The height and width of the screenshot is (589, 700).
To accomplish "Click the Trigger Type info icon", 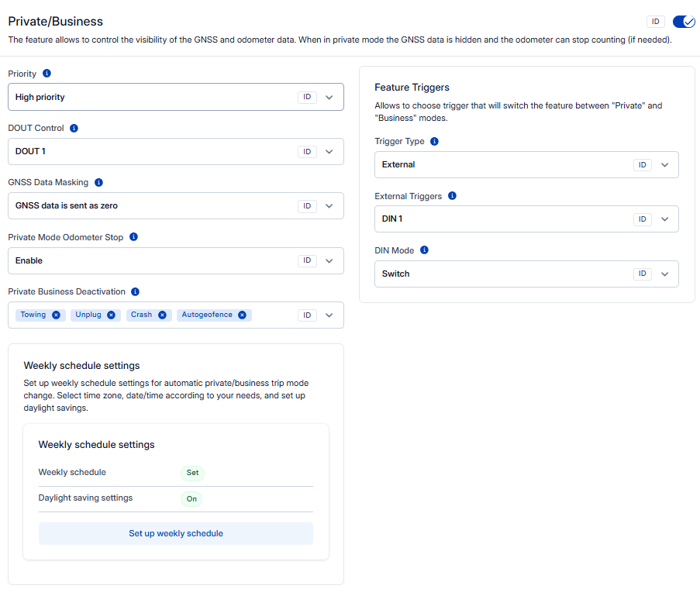I will click(434, 142).
